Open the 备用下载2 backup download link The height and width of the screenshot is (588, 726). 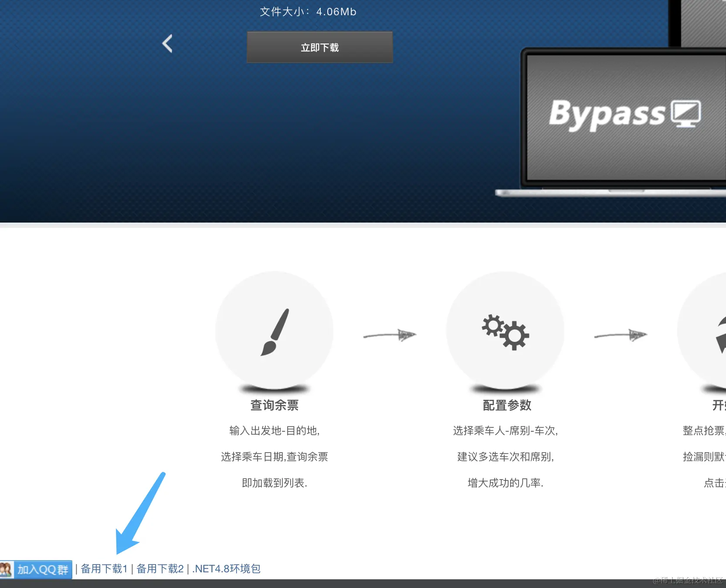pyautogui.click(x=160, y=569)
